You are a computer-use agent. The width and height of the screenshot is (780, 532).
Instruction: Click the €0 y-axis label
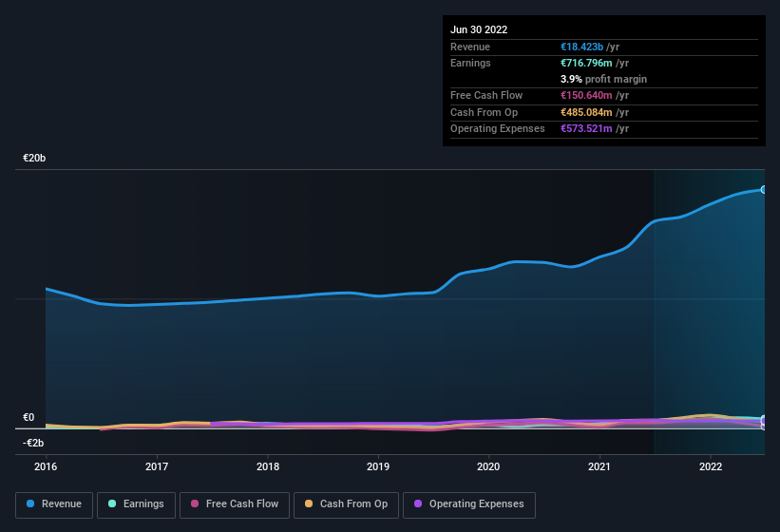tap(29, 417)
